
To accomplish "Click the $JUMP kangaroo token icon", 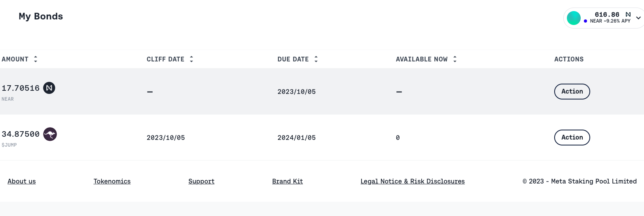I will (x=50, y=134).
